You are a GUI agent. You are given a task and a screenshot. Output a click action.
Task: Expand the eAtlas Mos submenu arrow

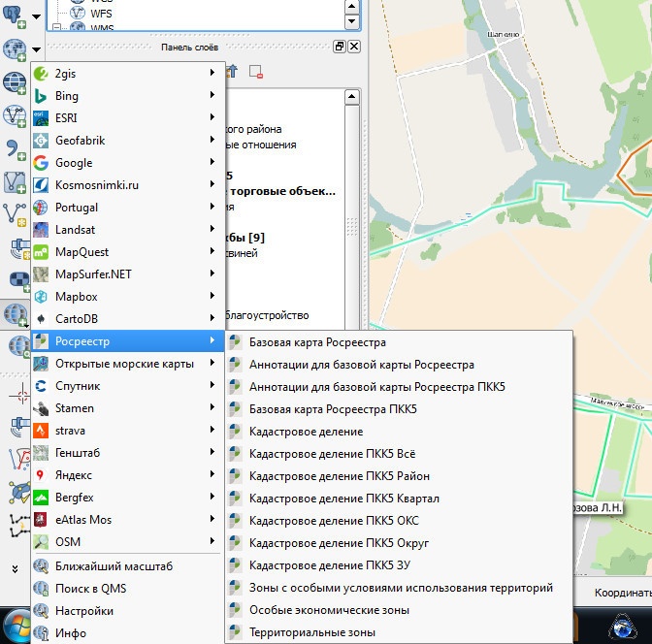pos(212,519)
